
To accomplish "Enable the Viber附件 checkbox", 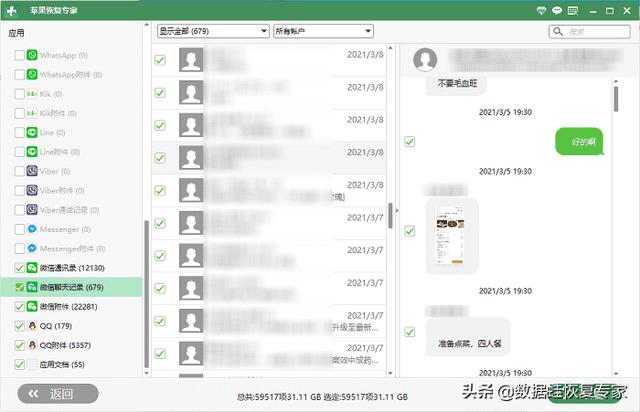I will (19, 191).
